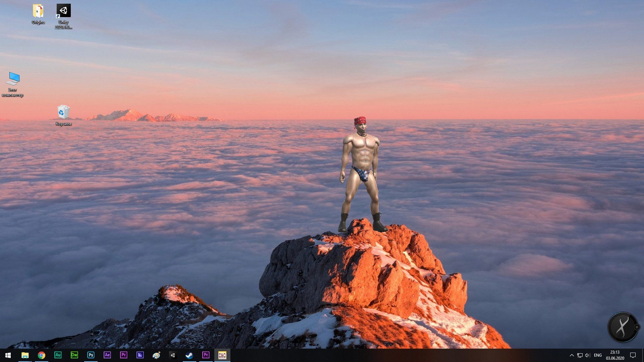
Task: Launch Adobe Photoshop from the taskbar
Action: (91, 355)
